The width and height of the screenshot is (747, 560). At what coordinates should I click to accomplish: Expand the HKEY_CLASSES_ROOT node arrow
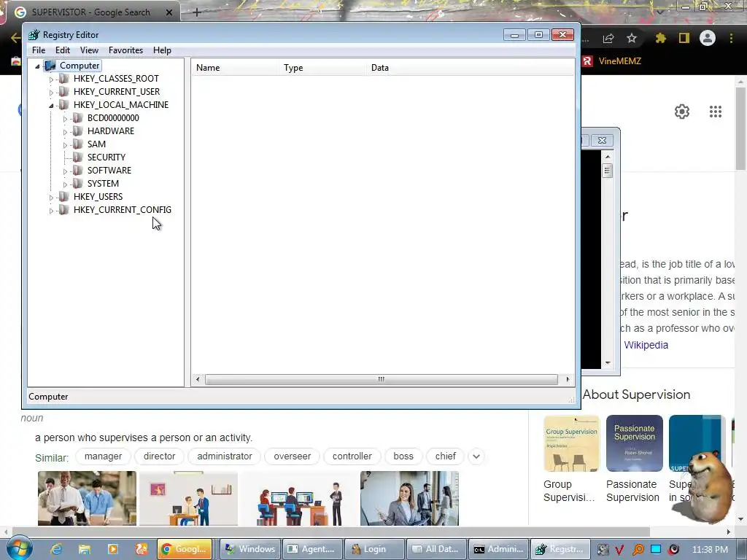pos(52,79)
